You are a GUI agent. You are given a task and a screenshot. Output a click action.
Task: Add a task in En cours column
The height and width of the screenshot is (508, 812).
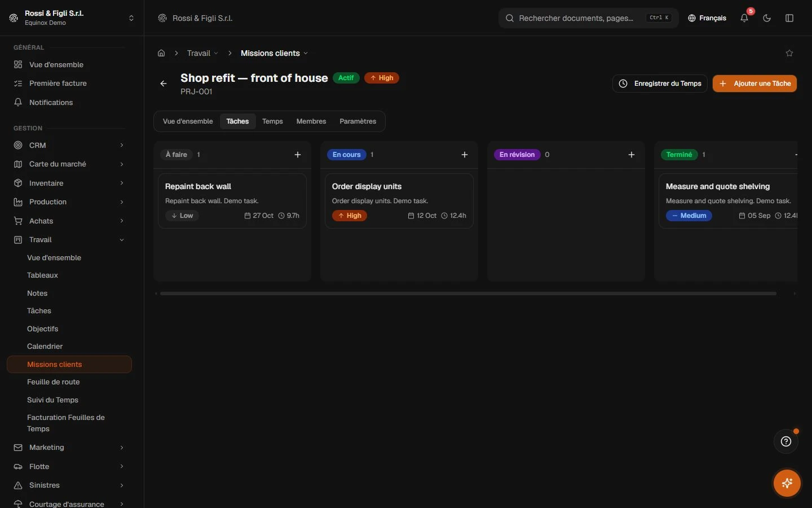click(x=465, y=155)
